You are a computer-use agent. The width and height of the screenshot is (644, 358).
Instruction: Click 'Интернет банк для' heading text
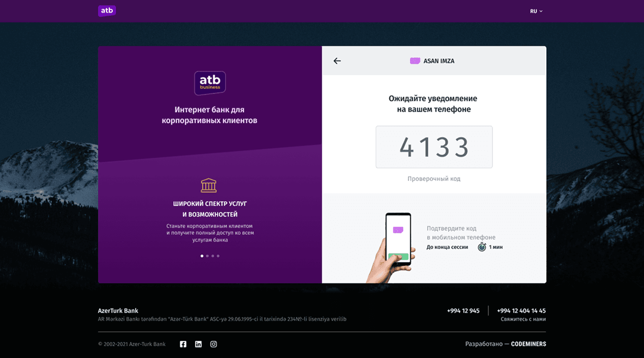209,110
